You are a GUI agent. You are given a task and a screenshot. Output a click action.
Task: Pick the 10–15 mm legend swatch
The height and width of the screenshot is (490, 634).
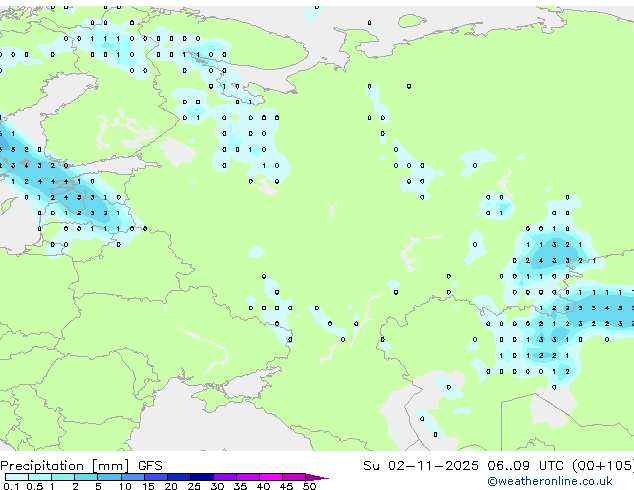[132, 477]
